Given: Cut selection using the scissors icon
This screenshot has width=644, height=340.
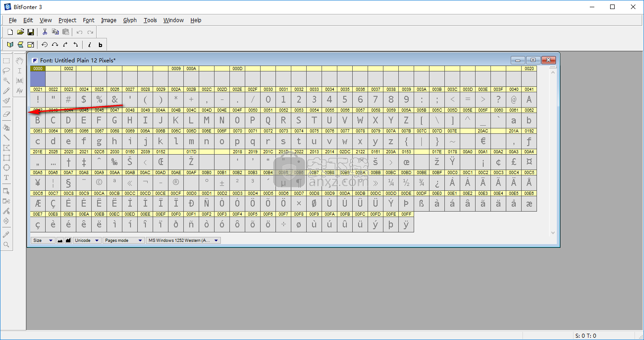Looking at the screenshot, I should pos(45,32).
